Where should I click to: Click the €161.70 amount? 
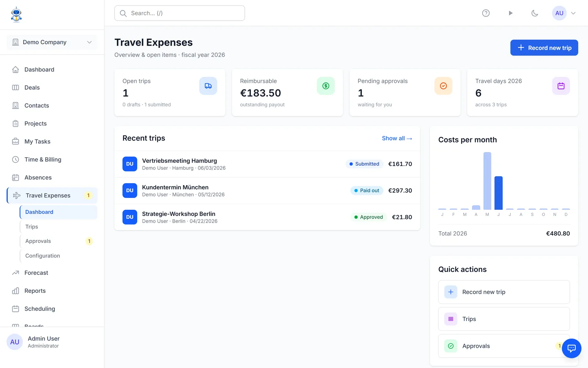400,164
